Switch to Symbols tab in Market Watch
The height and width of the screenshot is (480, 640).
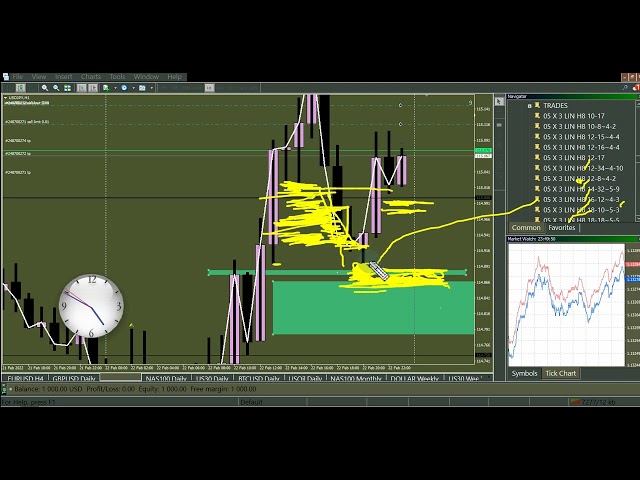click(524, 374)
